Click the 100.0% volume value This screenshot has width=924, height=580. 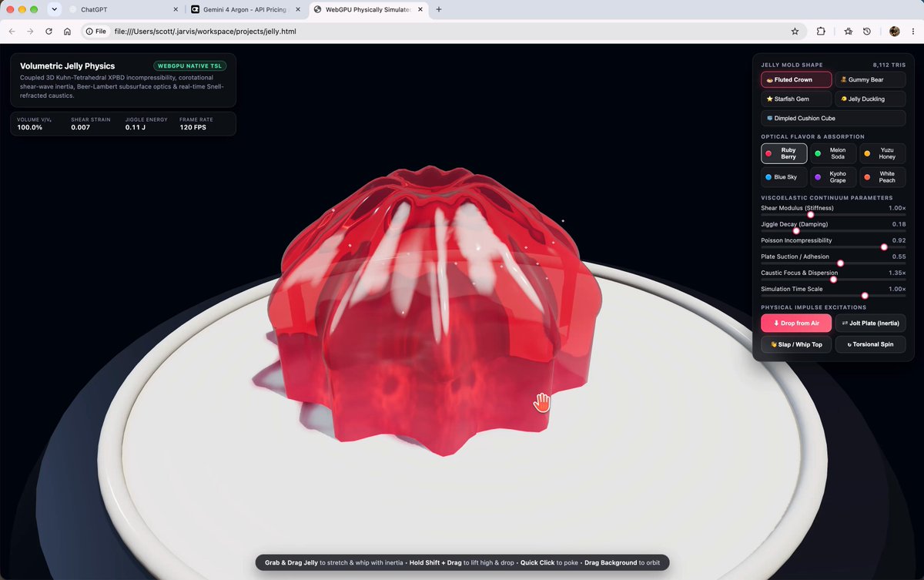tap(30, 127)
